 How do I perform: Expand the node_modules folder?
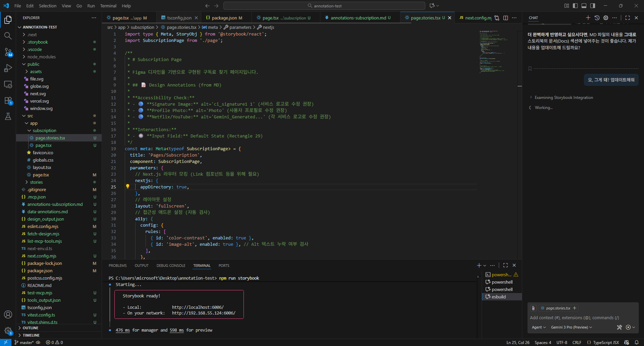click(41, 57)
